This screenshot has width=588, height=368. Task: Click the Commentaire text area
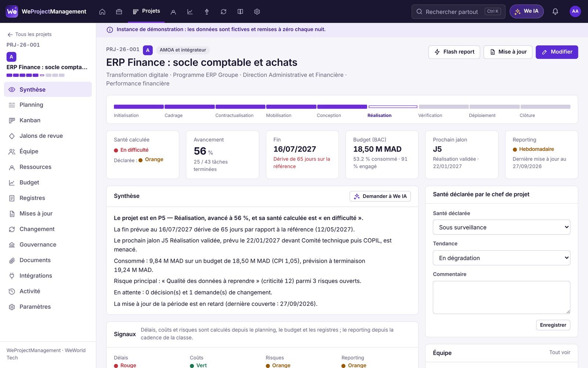502,297
